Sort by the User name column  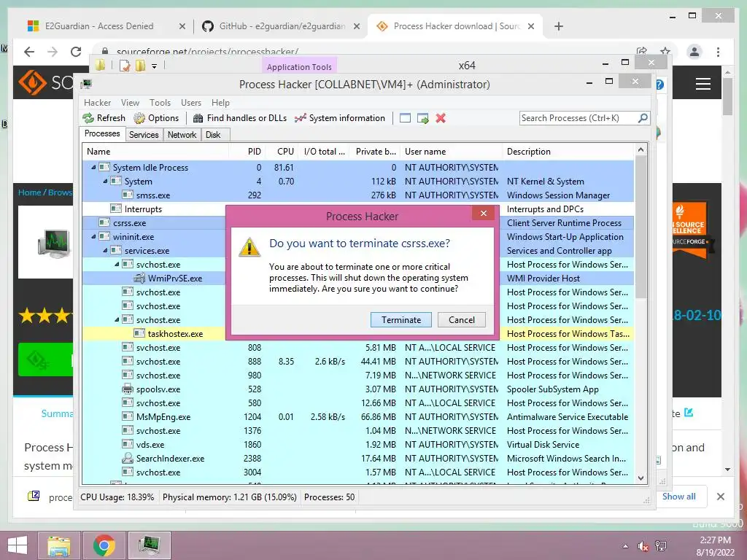coord(451,152)
